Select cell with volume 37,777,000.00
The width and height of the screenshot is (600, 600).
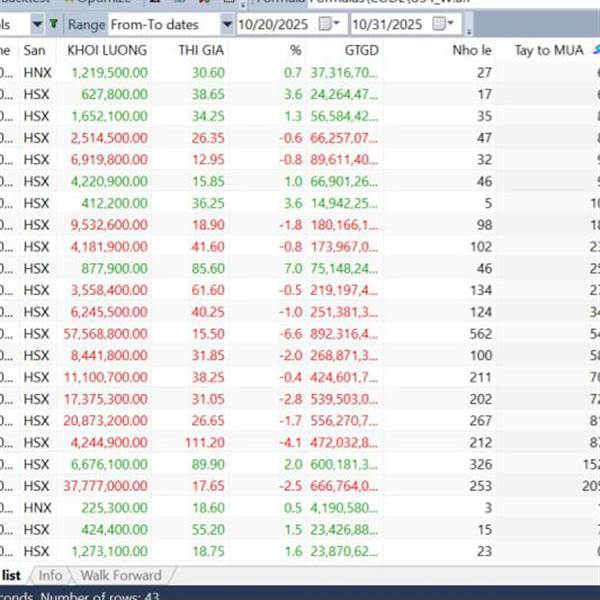click(x=106, y=486)
